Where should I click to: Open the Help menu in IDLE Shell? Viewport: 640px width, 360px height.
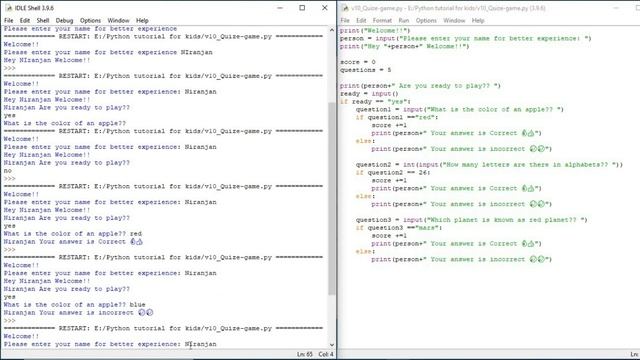pos(142,20)
